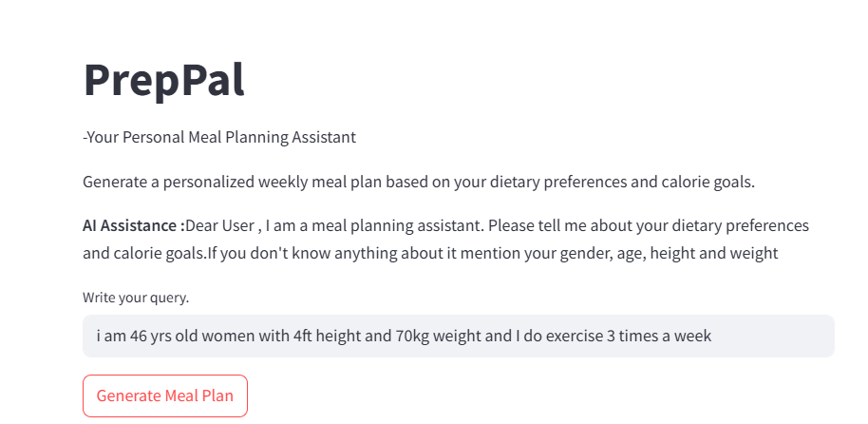This screenshot has width=868, height=424.
Task: Click the Your Personal Meal Planning Assistant subtitle
Action: click(x=219, y=137)
